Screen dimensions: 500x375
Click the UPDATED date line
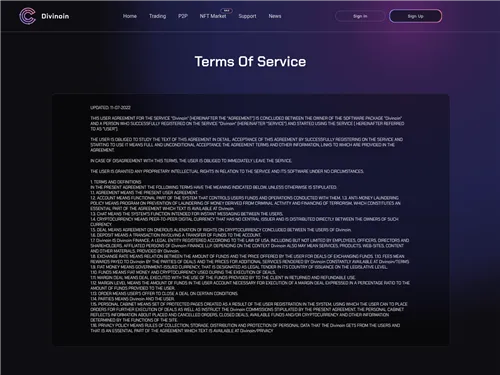tap(110, 108)
